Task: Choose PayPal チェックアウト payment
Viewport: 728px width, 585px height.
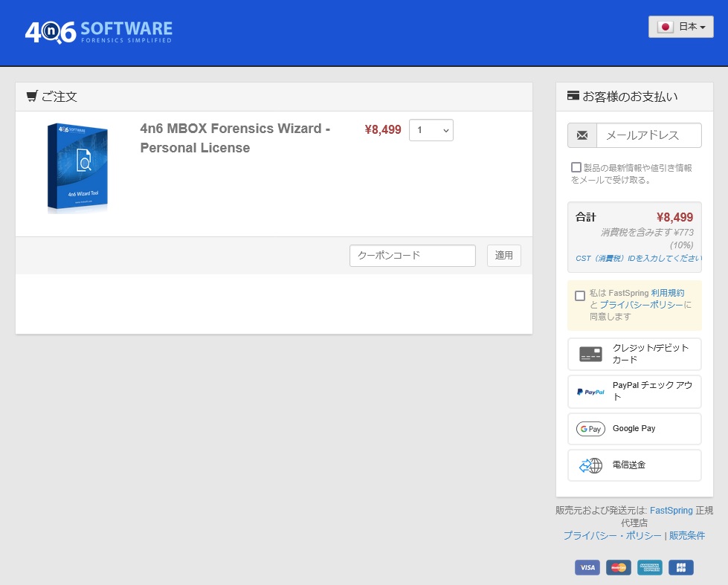Action: click(x=634, y=391)
